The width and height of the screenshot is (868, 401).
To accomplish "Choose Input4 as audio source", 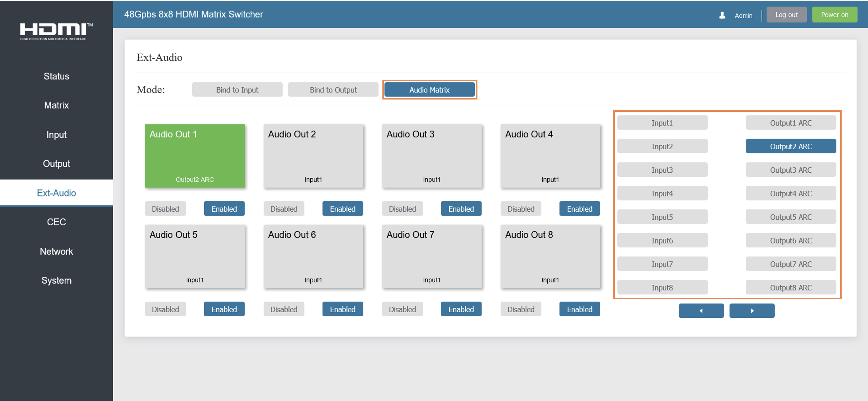I will point(662,193).
